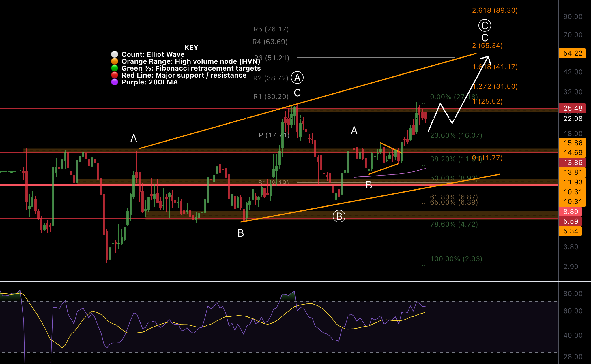Click the white Elliot Wave legend circle
The image size is (591, 364).
tap(115, 54)
